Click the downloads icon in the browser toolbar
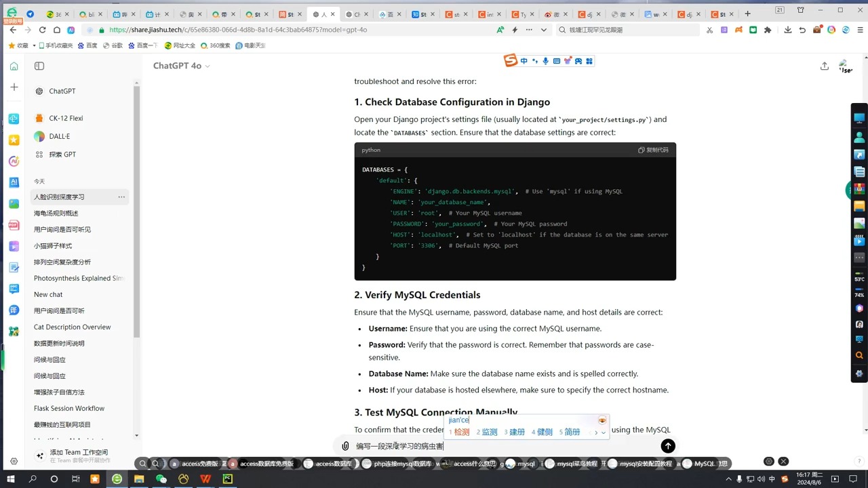The width and height of the screenshot is (868, 488). 787,30
